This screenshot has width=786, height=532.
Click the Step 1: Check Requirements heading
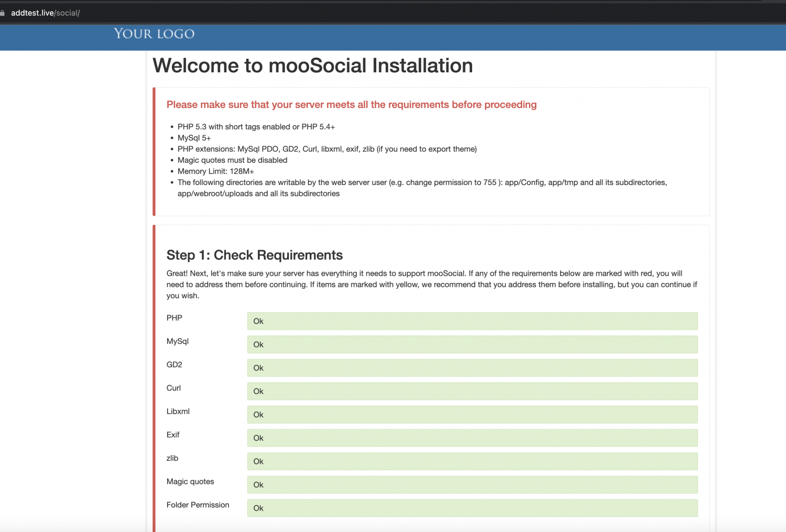255,255
